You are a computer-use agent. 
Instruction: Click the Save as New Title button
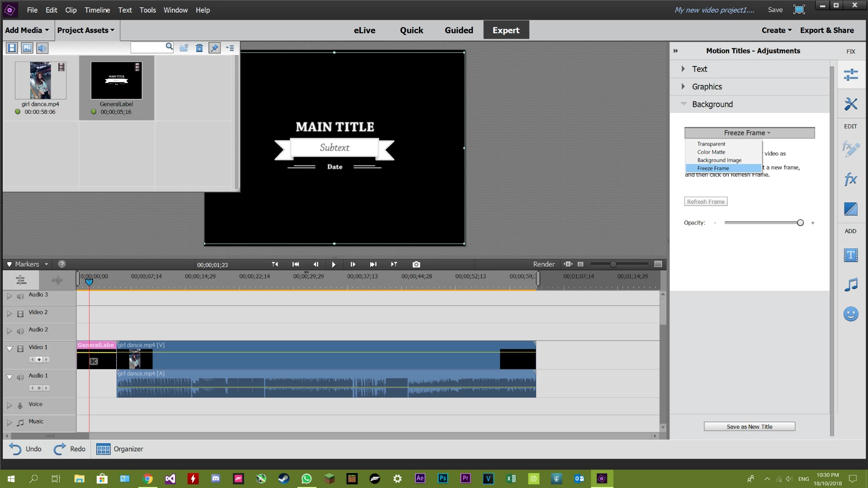(x=749, y=427)
